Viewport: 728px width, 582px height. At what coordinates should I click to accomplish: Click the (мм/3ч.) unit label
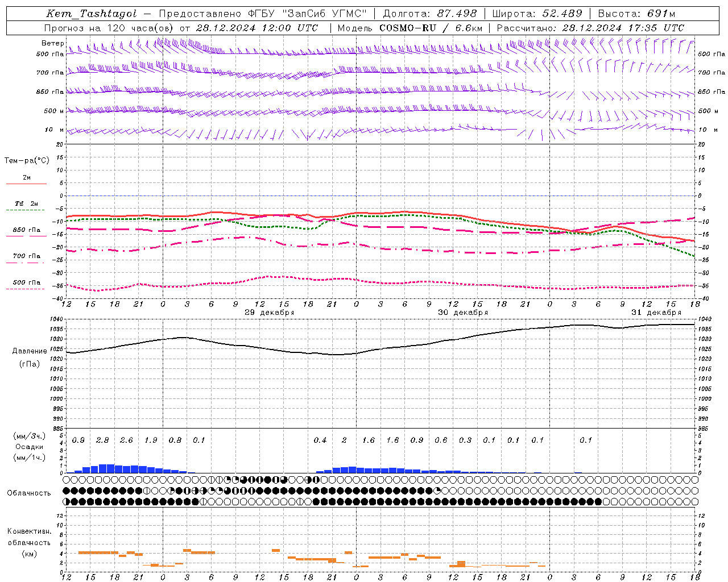click(29, 436)
